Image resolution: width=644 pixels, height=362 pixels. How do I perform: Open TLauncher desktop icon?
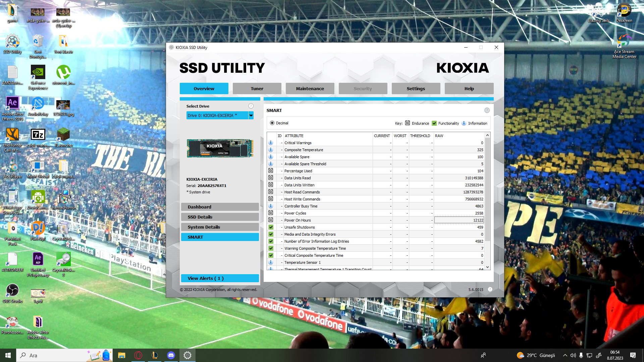click(x=63, y=137)
